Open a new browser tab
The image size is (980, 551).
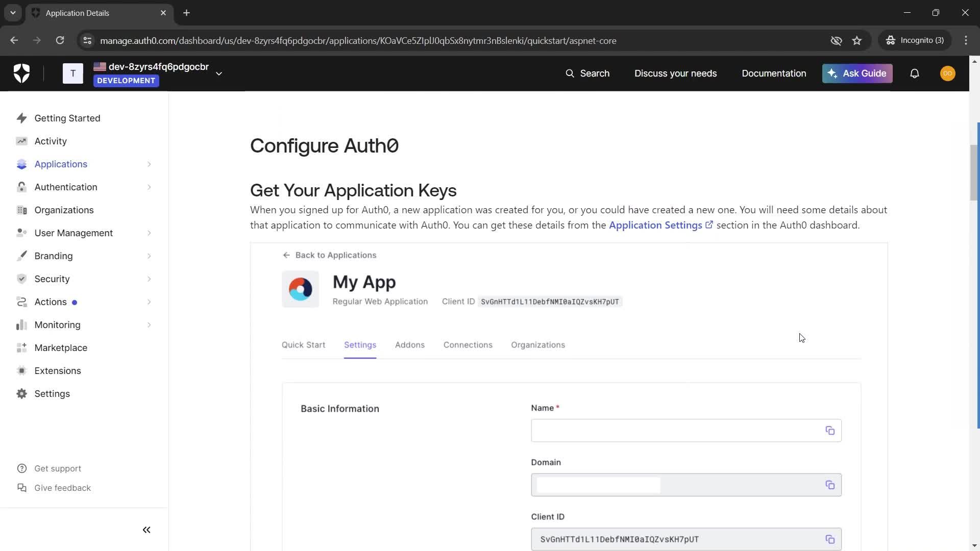[x=187, y=13]
